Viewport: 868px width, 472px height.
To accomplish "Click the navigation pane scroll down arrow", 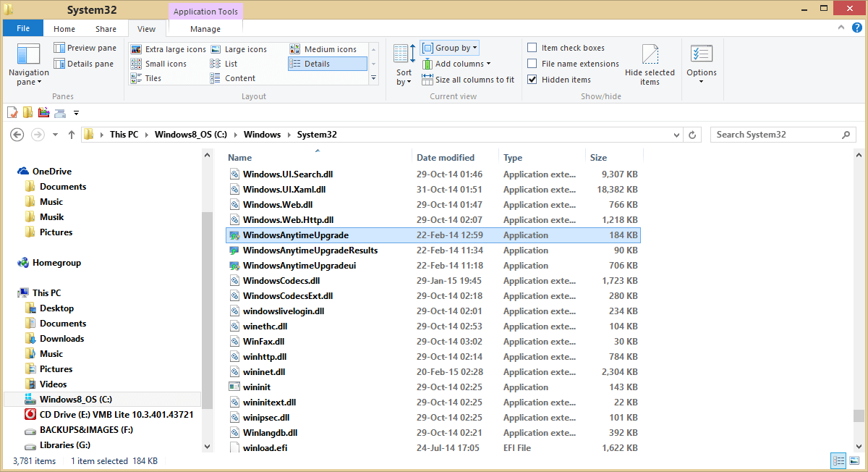I will [208, 446].
